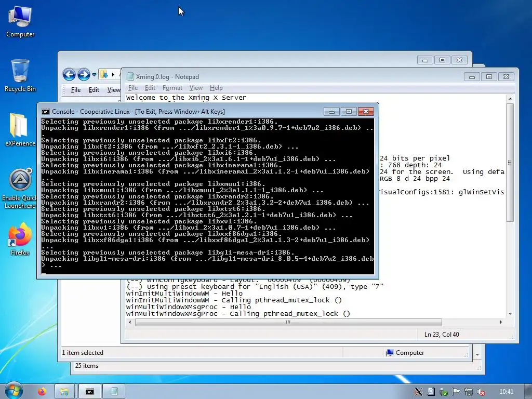Click '1 item selected' Explorer status text
The width and height of the screenshot is (532, 399).
click(x=83, y=353)
